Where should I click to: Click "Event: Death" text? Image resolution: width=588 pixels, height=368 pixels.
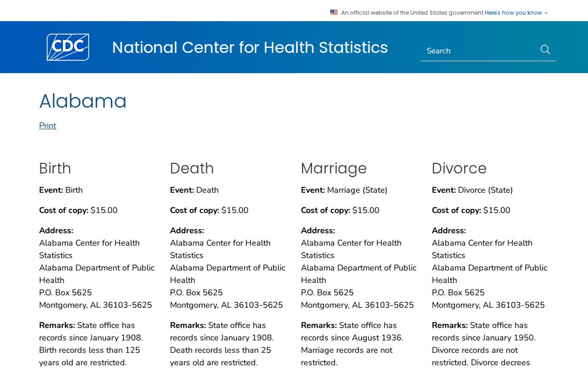point(194,190)
